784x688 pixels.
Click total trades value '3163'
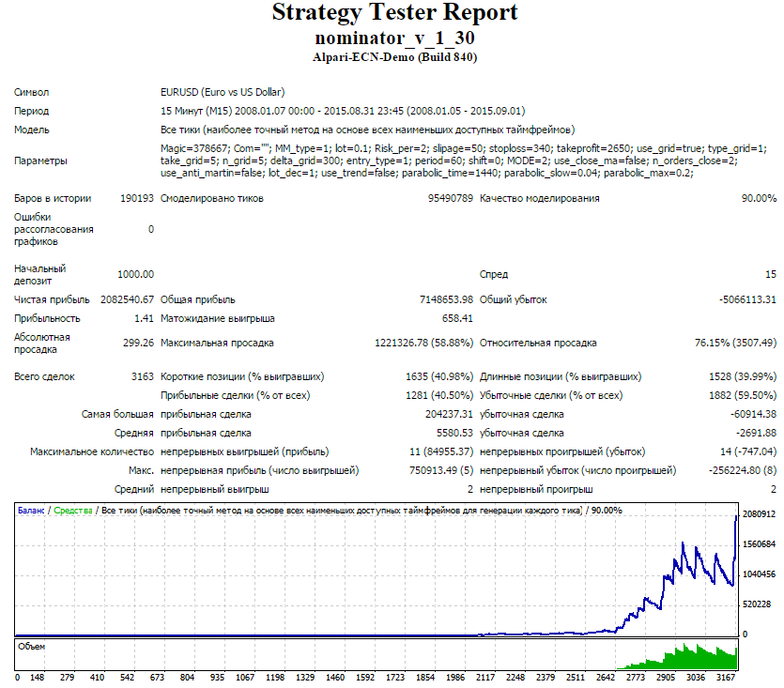coord(143,377)
